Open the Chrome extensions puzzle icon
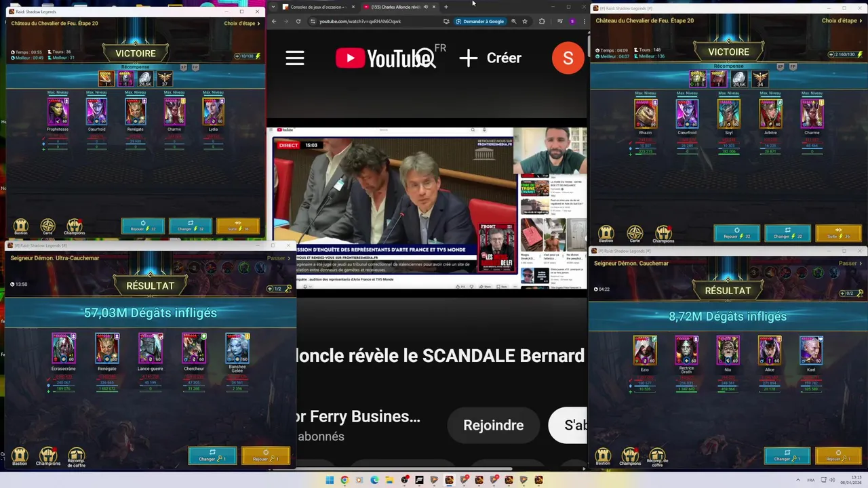Viewport: 868px width, 488px height. (x=542, y=21)
